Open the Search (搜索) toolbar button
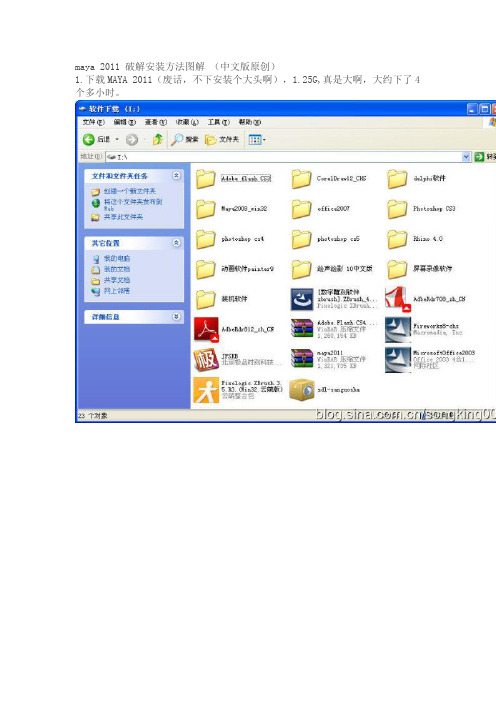This screenshot has height=702, width=496. click(184, 140)
